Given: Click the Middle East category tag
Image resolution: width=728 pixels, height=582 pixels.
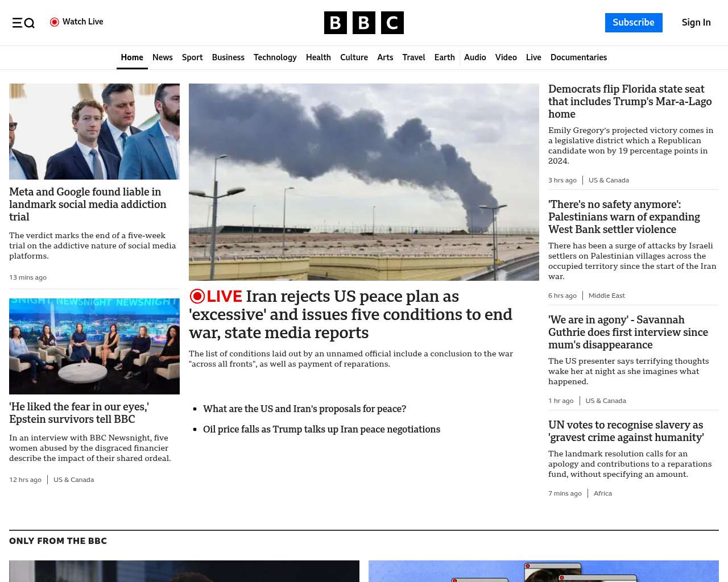Looking at the screenshot, I should coord(606,296).
